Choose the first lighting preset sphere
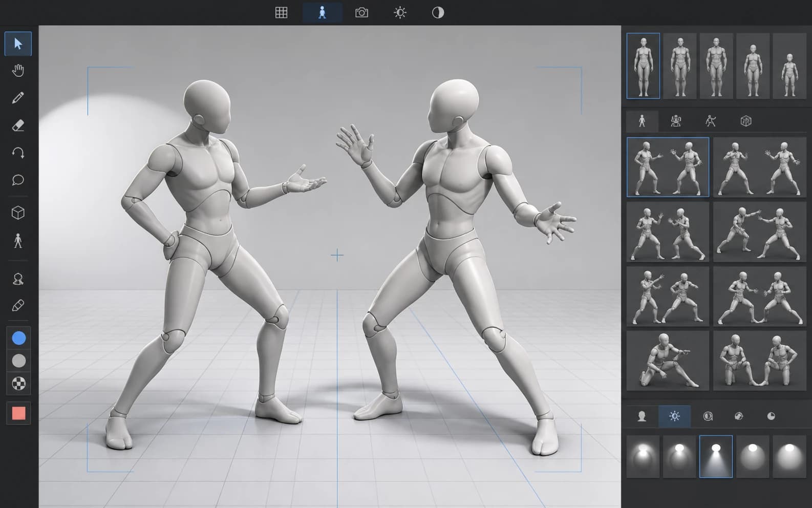This screenshot has height=508, width=812. point(643,457)
